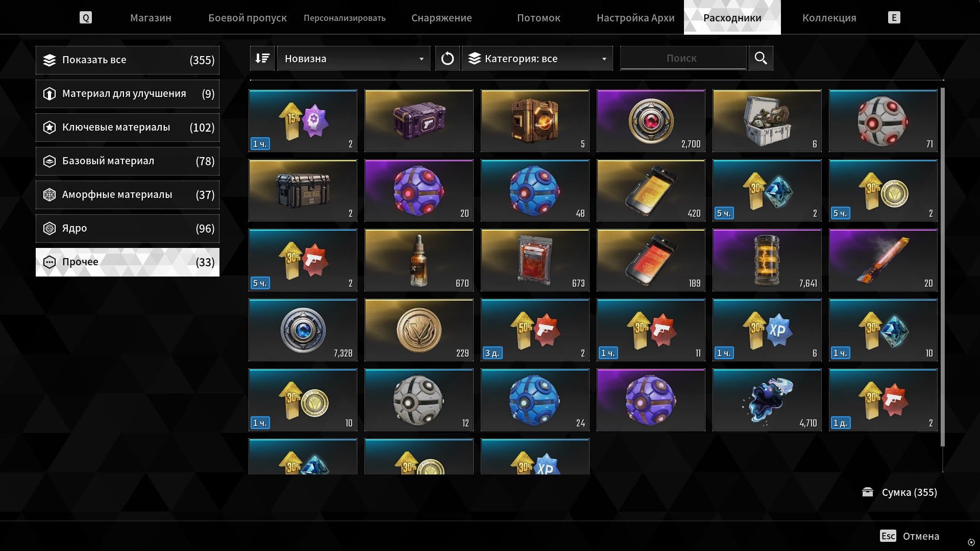This screenshot has height=551, width=980.
Task: Select the 30% XP boost item with quantity 6
Action: [x=767, y=330]
